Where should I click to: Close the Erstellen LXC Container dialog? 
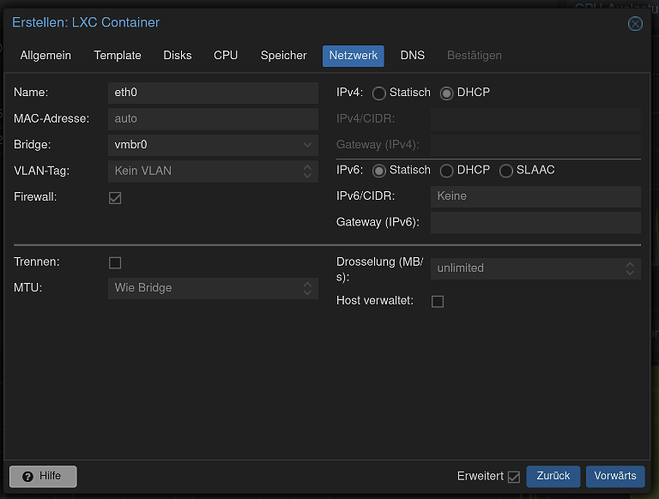click(635, 24)
